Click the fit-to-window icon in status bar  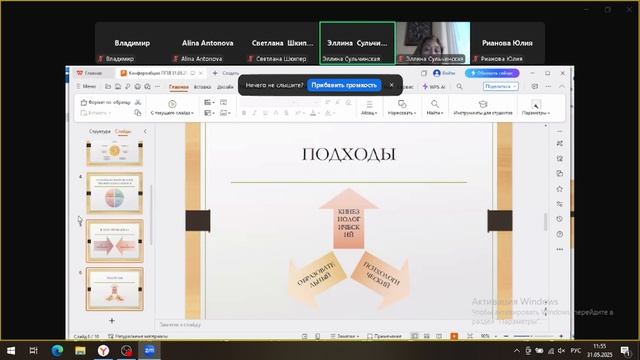click(x=470, y=336)
